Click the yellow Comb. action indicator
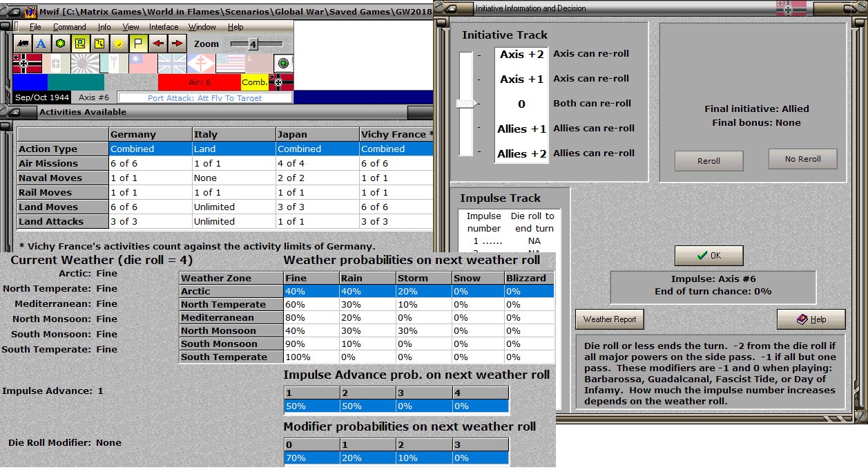This screenshot has height=470, width=868. (254, 82)
